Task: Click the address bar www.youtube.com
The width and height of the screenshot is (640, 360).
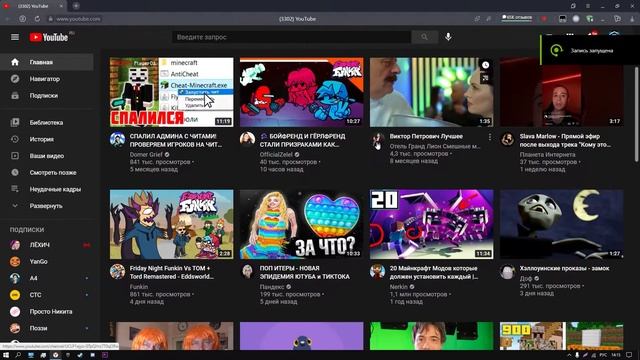Action: tap(78, 19)
